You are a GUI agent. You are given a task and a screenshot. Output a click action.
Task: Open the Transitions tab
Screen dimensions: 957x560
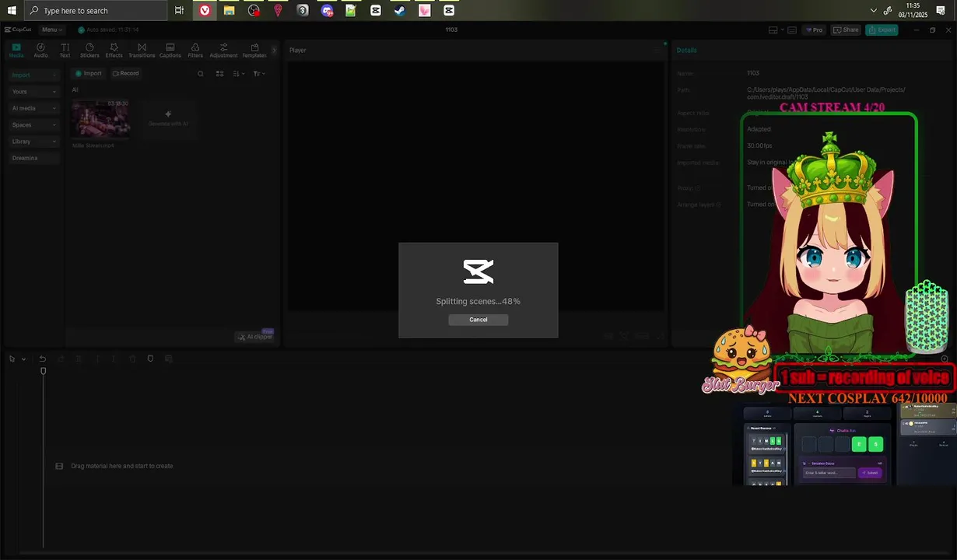click(x=142, y=51)
